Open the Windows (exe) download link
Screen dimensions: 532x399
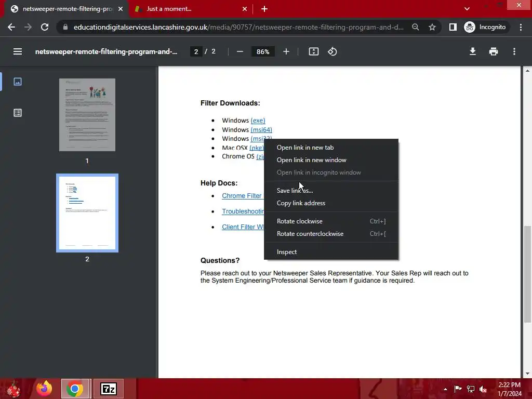pyautogui.click(x=258, y=121)
